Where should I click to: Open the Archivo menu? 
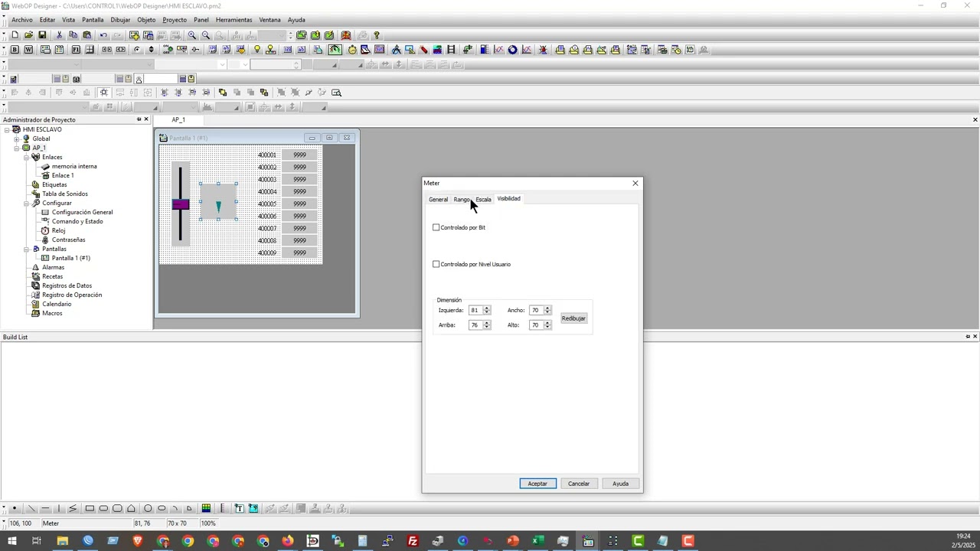pos(22,20)
